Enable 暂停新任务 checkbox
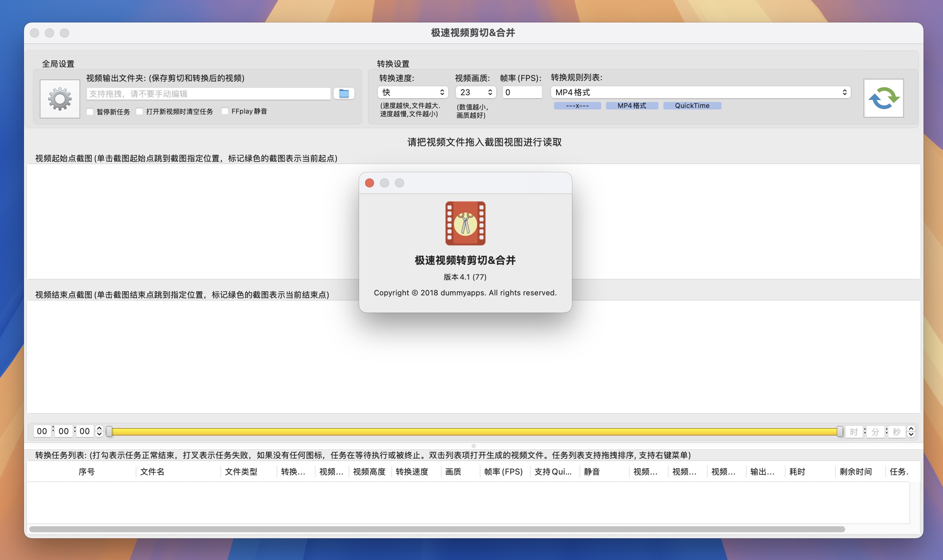 pyautogui.click(x=90, y=112)
